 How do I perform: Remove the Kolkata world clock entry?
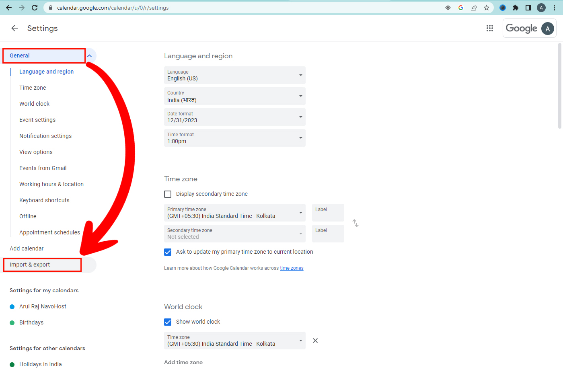315,341
